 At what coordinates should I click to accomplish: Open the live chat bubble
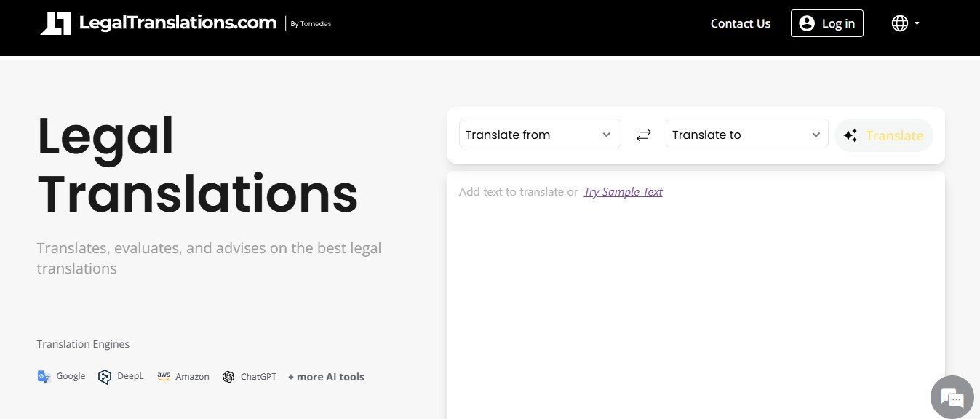pyautogui.click(x=952, y=397)
